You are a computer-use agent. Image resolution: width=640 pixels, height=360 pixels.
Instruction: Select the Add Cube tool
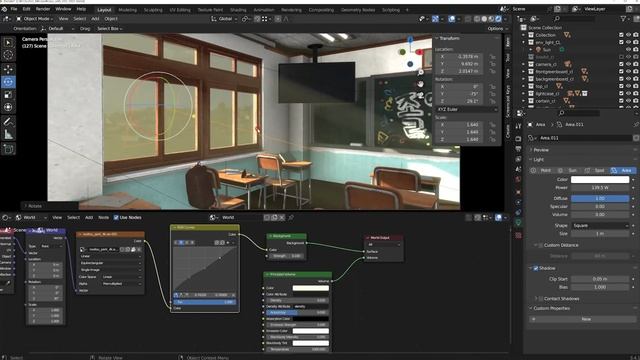click(8, 149)
